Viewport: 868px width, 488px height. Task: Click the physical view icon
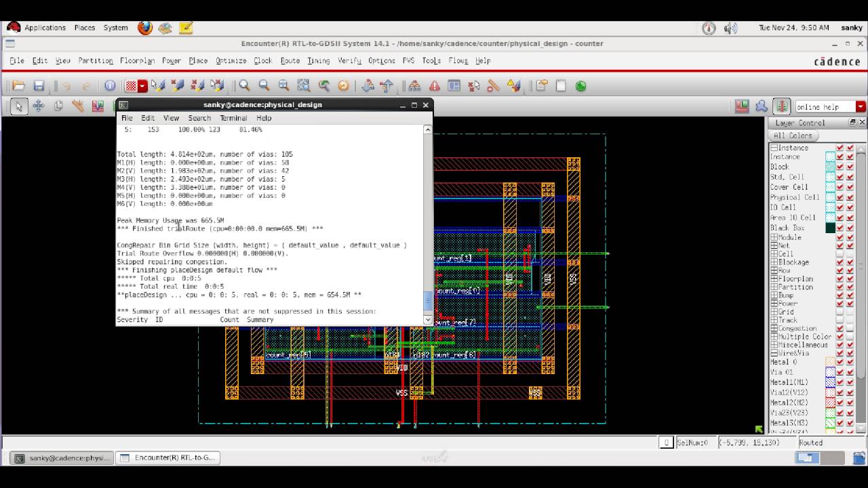[782, 106]
